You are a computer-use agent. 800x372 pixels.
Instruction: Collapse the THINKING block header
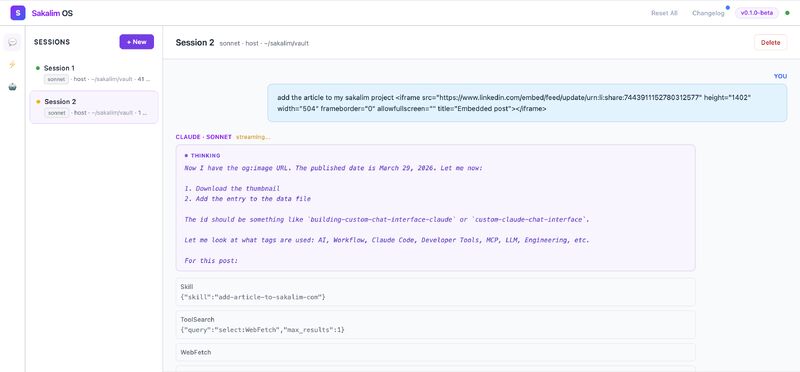(x=203, y=155)
